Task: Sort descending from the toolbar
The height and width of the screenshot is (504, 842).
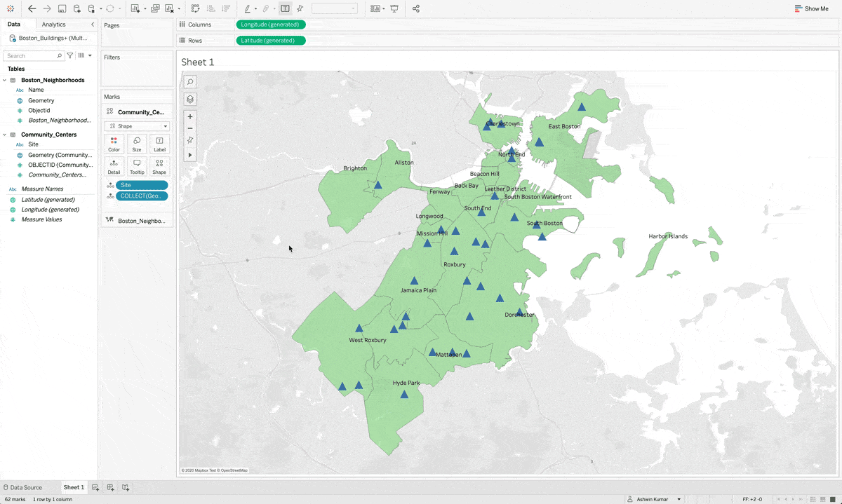Action: (226, 8)
